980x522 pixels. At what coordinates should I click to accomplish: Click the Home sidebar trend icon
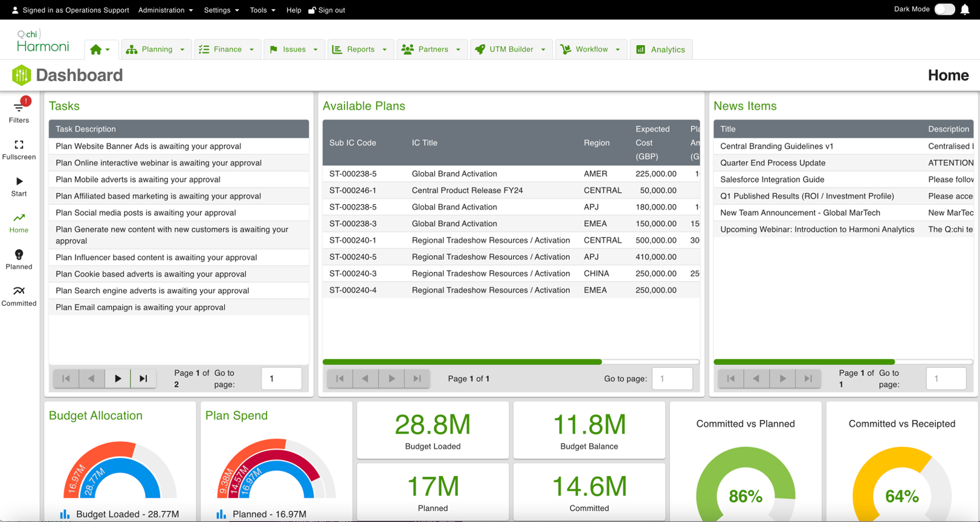click(x=19, y=222)
